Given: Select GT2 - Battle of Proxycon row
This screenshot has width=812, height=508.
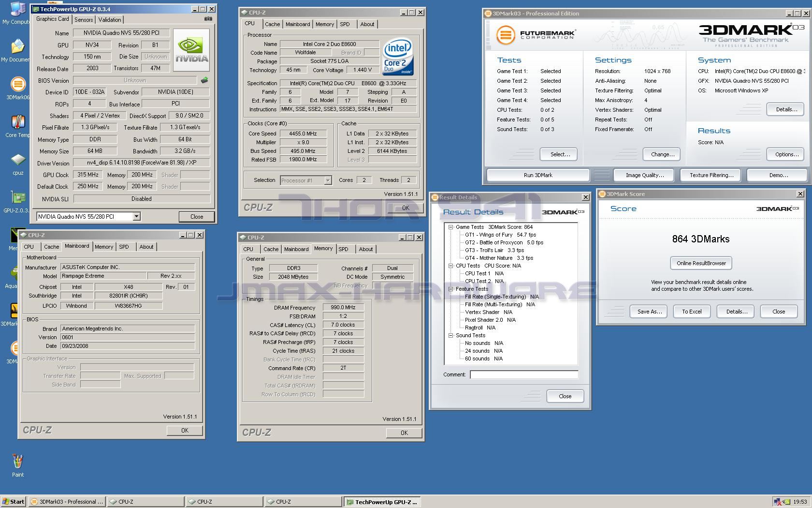Looking at the screenshot, I should (x=504, y=242).
